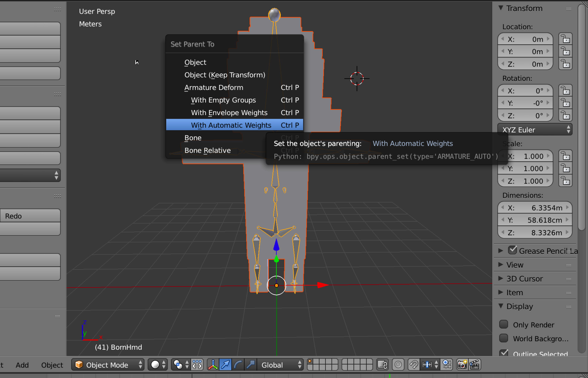
Task: Select the scale manipulator icon
Action: pos(251,365)
